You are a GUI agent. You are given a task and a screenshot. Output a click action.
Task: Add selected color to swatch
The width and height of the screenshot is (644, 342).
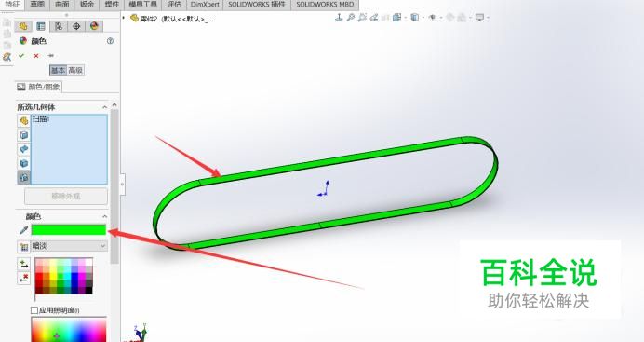24,264
